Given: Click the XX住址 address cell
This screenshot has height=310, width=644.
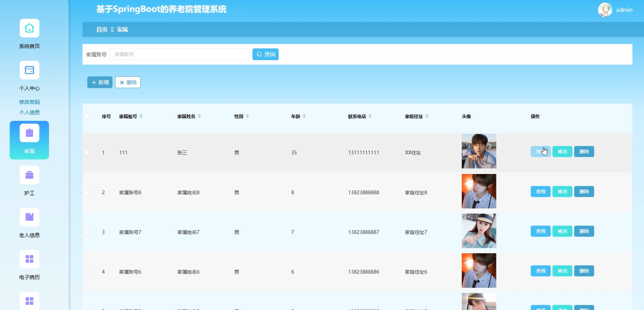Looking at the screenshot, I should click(x=413, y=153).
